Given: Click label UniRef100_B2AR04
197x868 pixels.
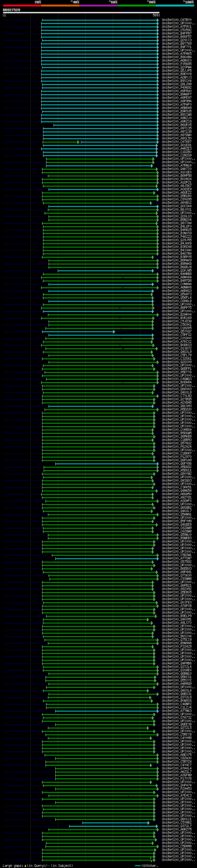Looking at the screenshot, I should (177, 314).
